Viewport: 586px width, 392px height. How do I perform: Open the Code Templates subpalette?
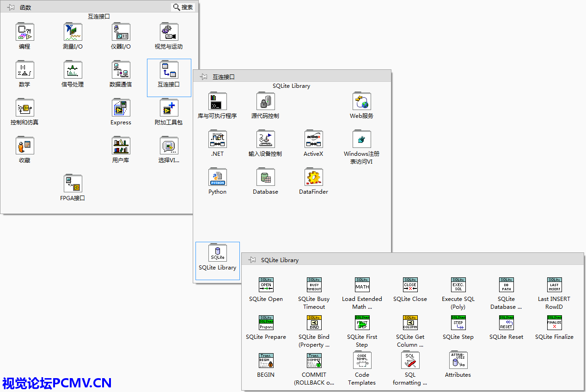(x=362, y=360)
